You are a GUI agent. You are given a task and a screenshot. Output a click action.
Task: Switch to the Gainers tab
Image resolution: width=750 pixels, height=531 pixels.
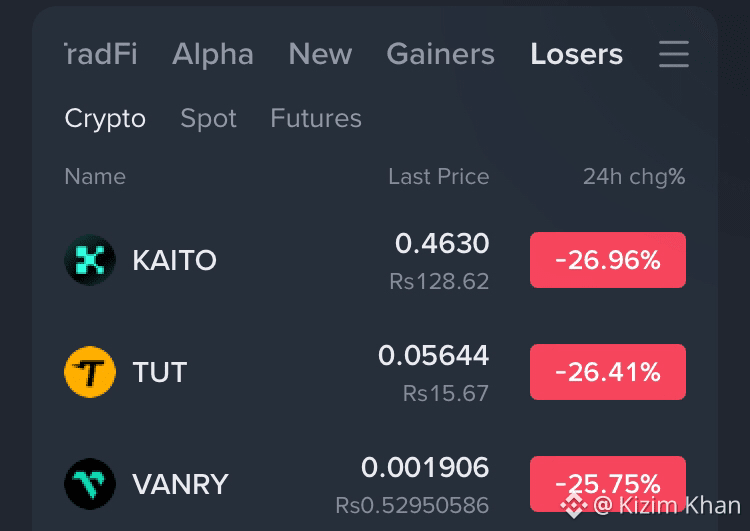click(x=441, y=54)
